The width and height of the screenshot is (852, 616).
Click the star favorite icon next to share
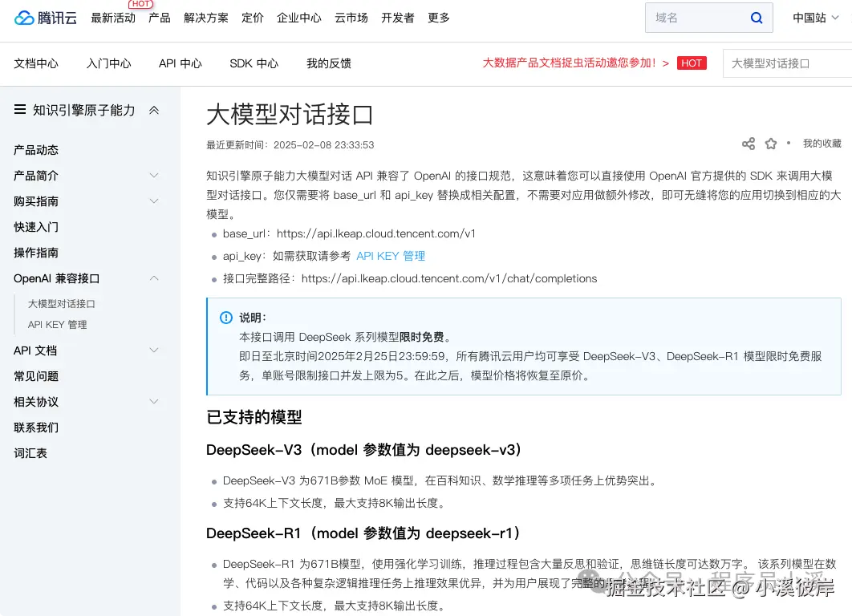click(771, 144)
